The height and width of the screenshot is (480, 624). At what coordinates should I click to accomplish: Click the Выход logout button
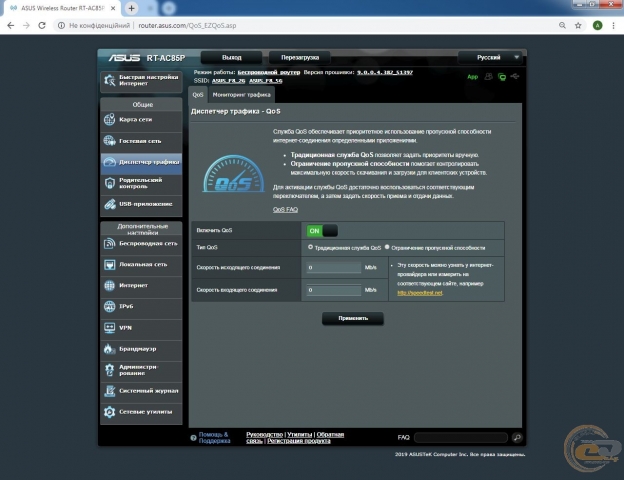[x=232, y=57]
